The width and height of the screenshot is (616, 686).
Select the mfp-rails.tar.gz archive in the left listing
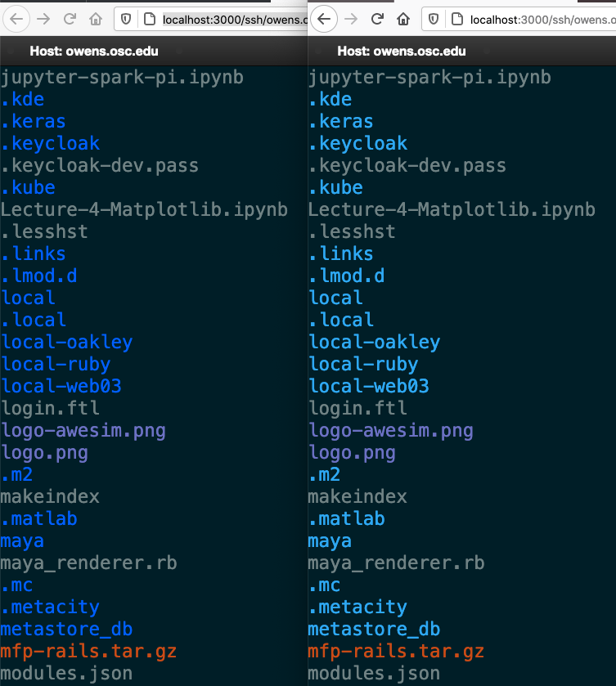click(88, 651)
